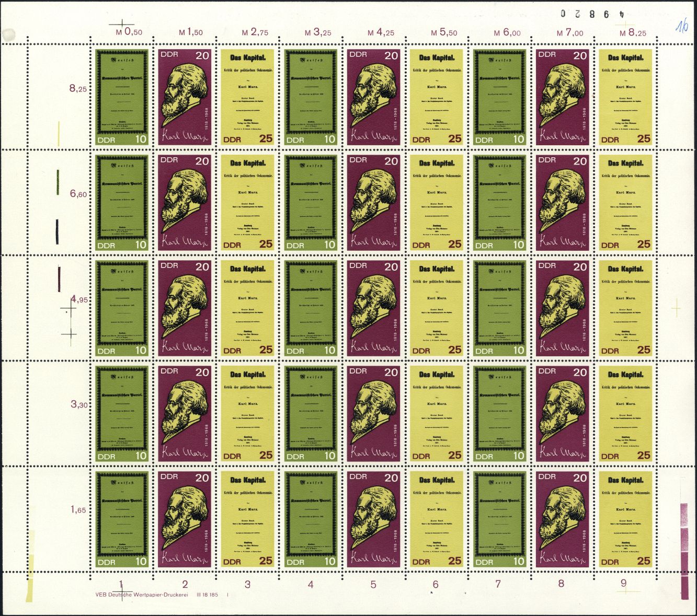697x616 pixels.
Task: Click the M 4,25 column total label
Action: click(381, 32)
